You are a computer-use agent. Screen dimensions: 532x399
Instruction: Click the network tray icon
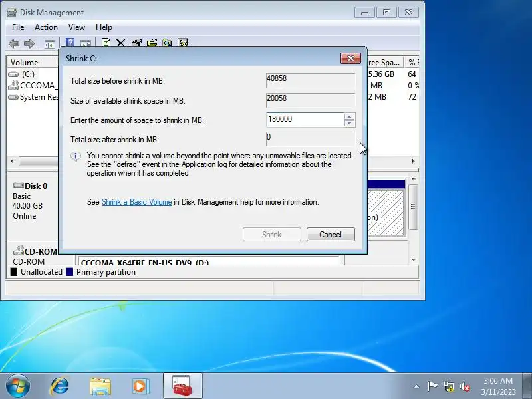point(448,386)
